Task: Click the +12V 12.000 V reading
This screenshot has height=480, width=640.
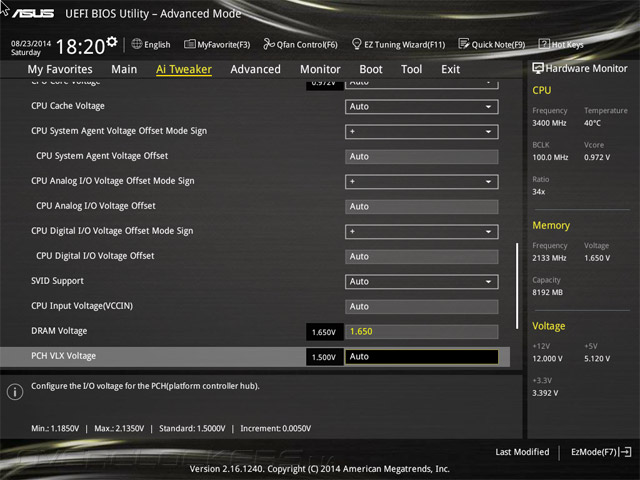Action: coord(547,358)
